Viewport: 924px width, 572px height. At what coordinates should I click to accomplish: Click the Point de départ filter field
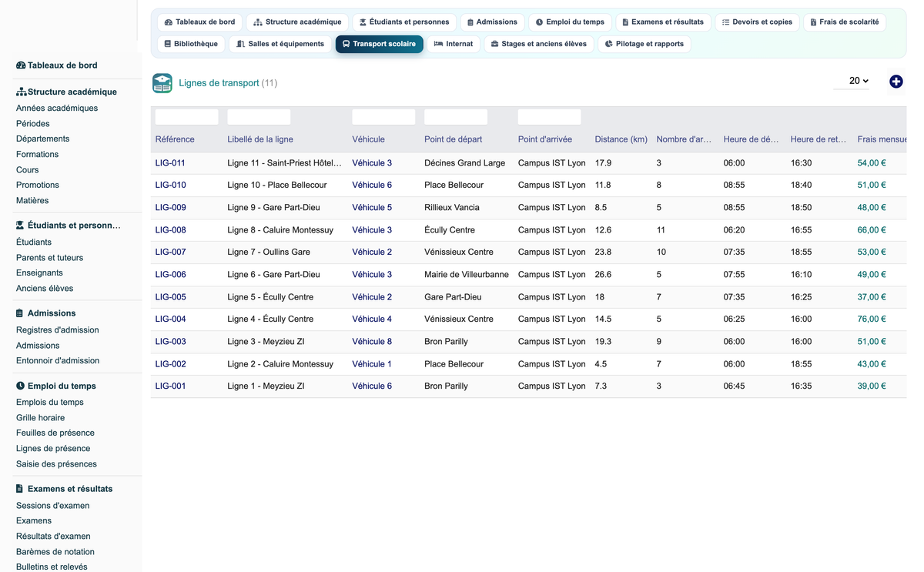(456, 117)
